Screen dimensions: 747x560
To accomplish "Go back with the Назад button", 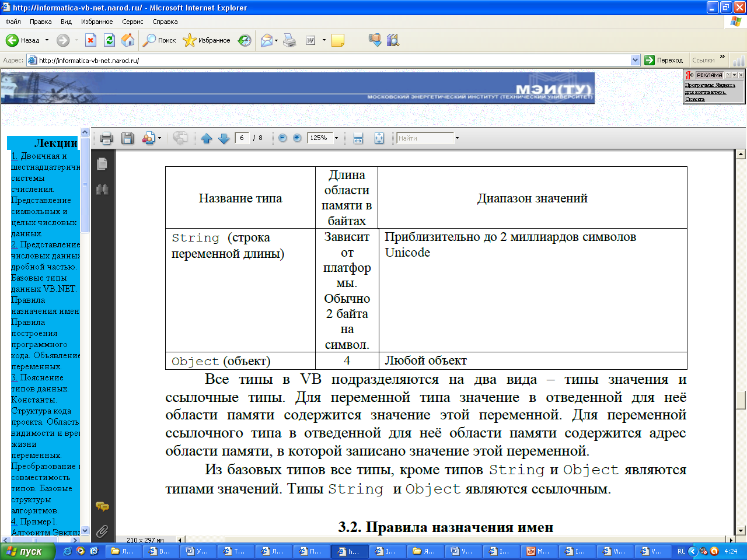I will (x=22, y=40).
